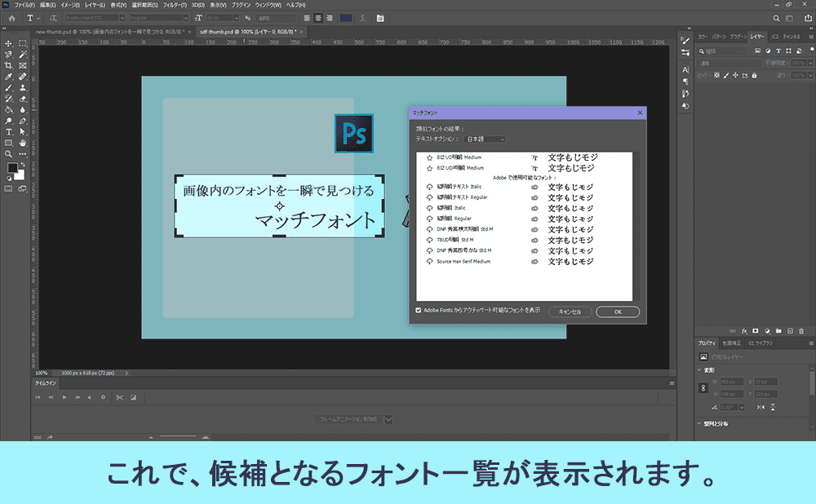Open the Create new layer icon

pyautogui.click(x=791, y=330)
